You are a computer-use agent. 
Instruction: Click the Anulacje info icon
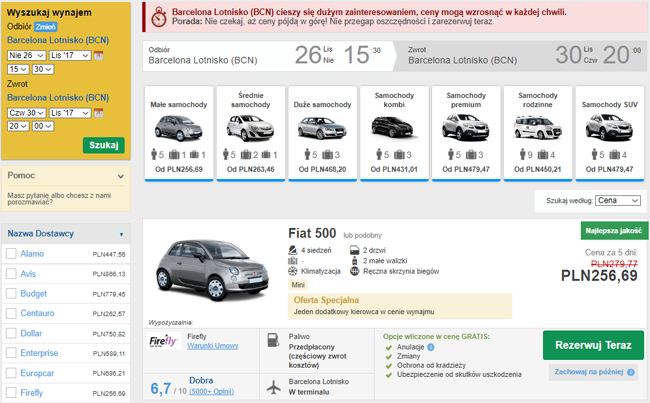pos(431,347)
